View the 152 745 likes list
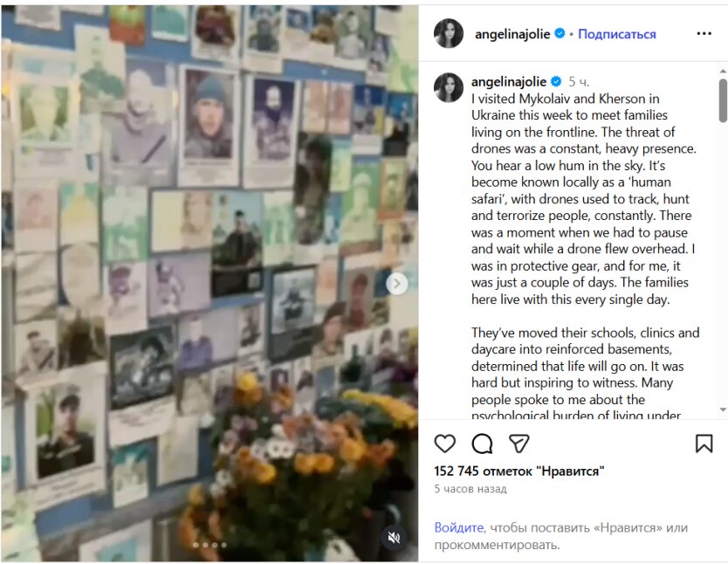Viewport: 728px width, 564px height. point(519,471)
